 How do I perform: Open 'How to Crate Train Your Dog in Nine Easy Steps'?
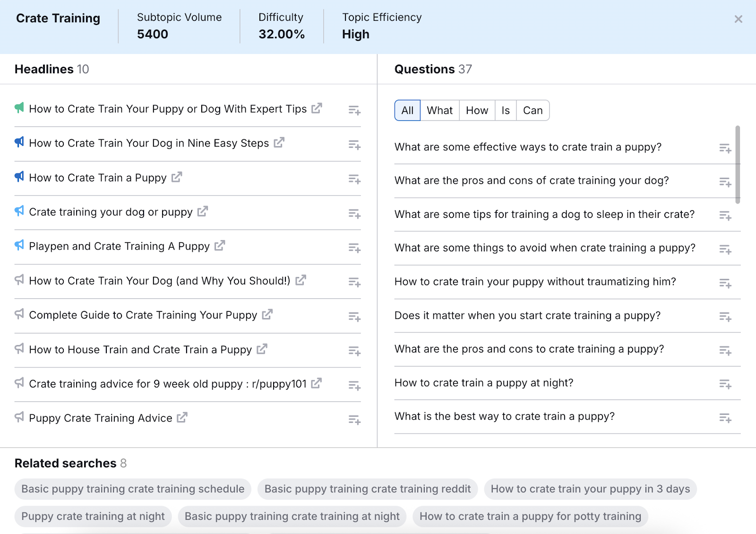pos(279,143)
